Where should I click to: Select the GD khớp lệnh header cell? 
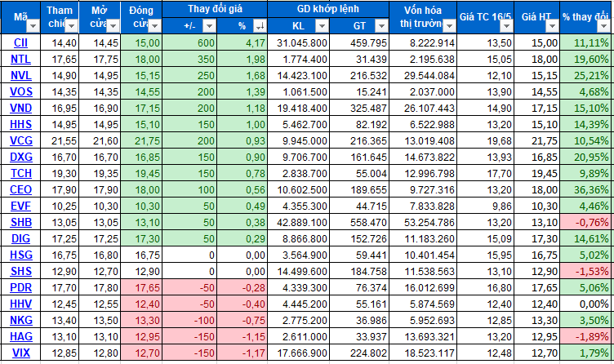pos(328,9)
